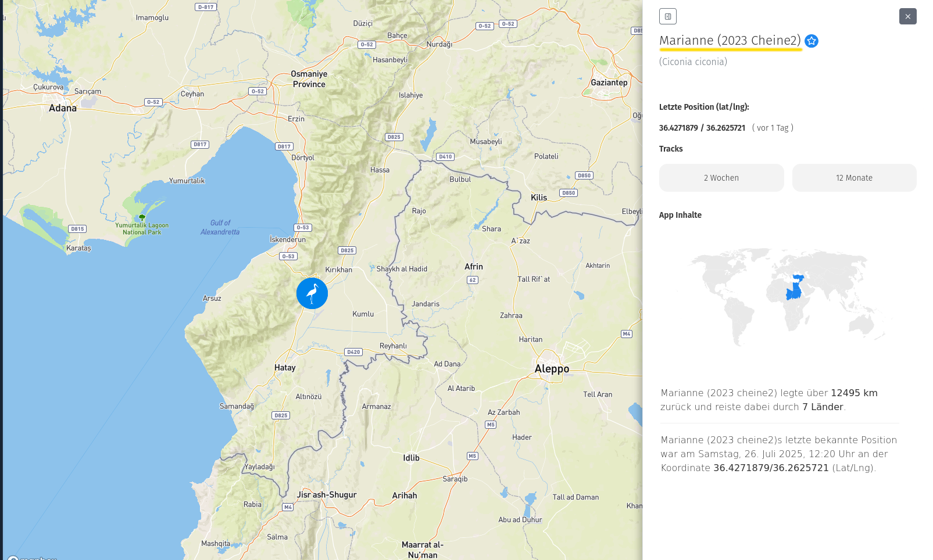The width and height of the screenshot is (933, 560).
Task: Click the blue star favorite icon
Action: [812, 41]
